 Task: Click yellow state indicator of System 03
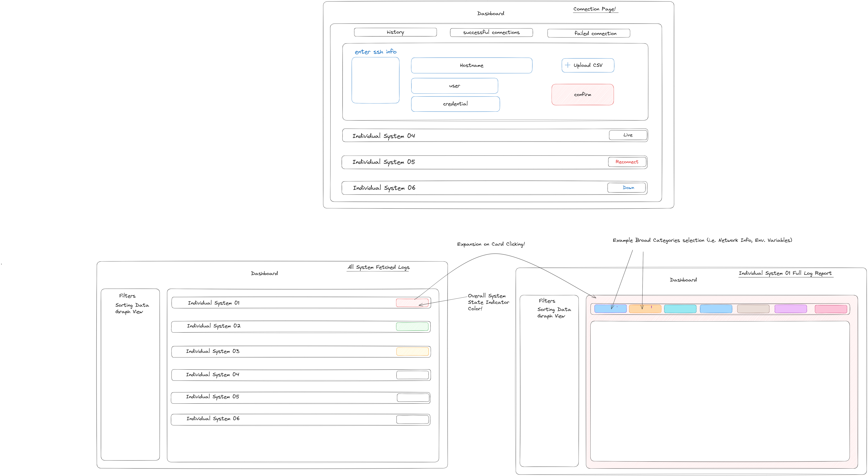point(412,352)
